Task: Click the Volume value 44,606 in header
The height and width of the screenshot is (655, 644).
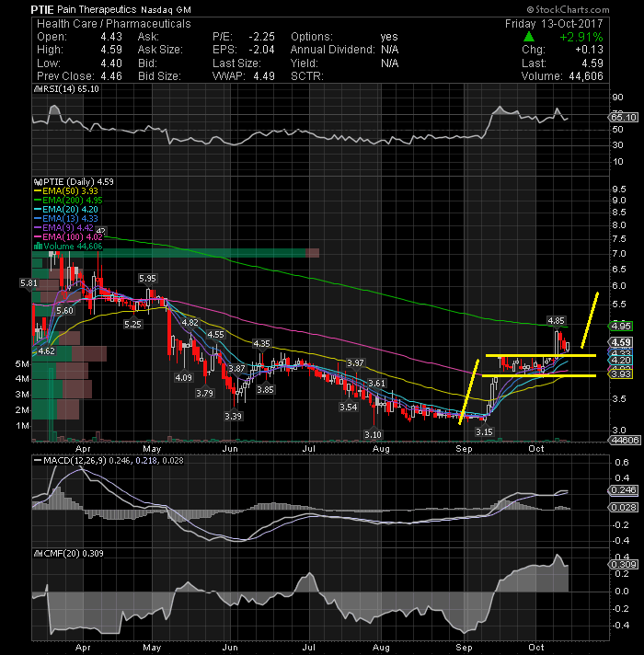Action: click(x=586, y=76)
